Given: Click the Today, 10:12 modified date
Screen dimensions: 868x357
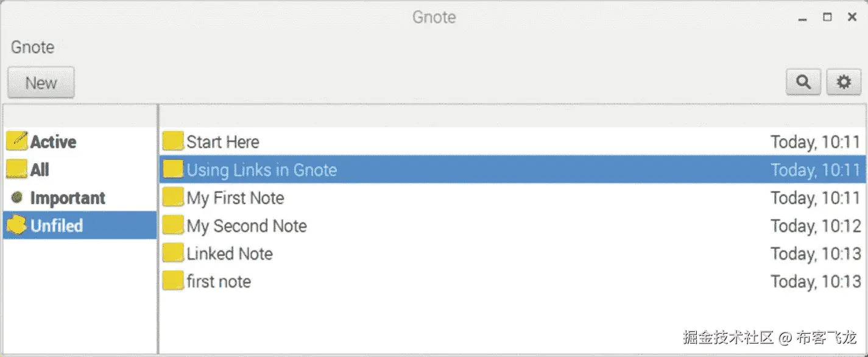Looking at the screenshot, I should (x=816, y=226).
